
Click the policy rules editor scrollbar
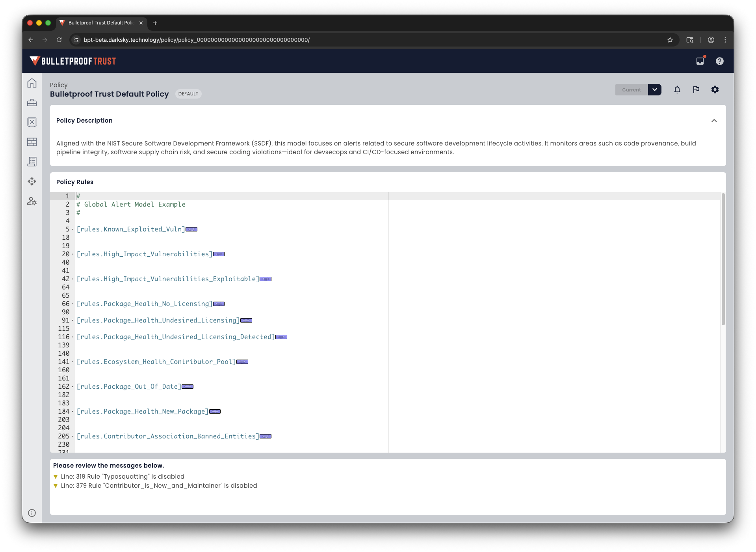[x=723, y=259]
